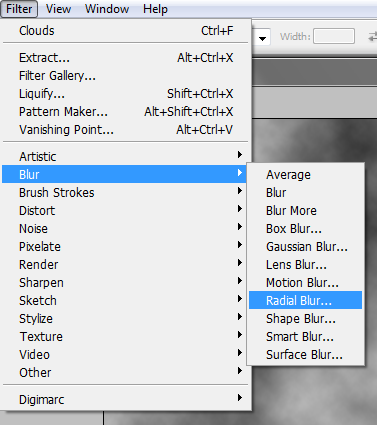Apply last filter Clouds
This screenshot has width=377, height=425.
(126, 31)
